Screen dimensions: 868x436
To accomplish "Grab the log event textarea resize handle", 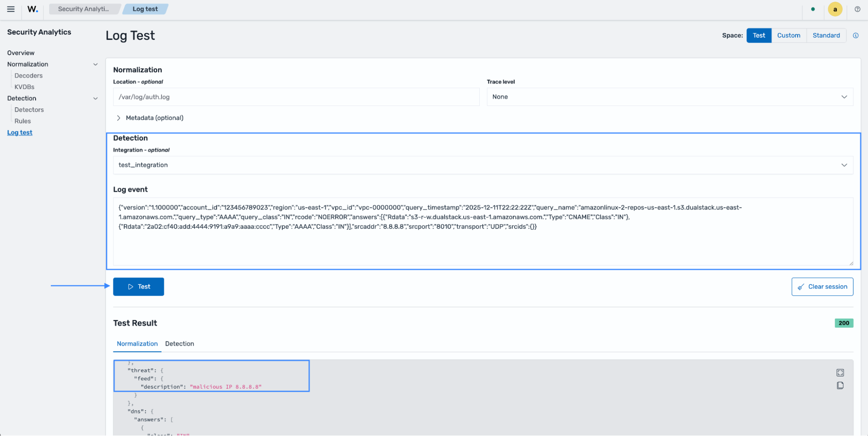I will 851,263.
